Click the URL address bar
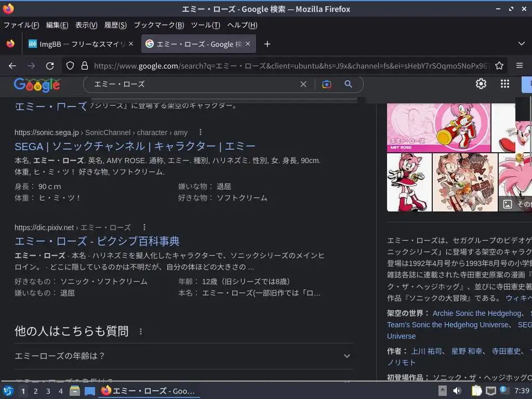Image resolution: width=532 pixels, height=399 pixels. [x=291, y=66]
